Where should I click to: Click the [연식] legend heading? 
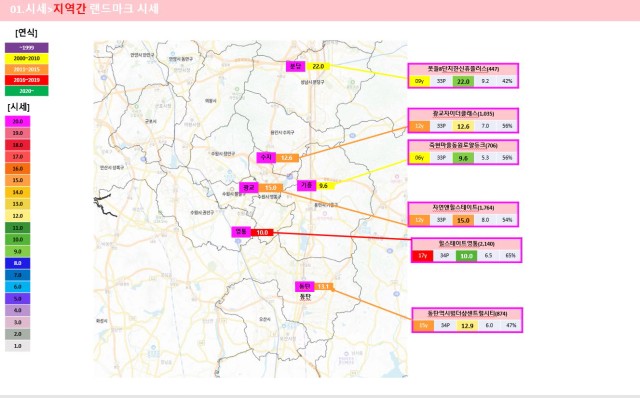[26, 33]
